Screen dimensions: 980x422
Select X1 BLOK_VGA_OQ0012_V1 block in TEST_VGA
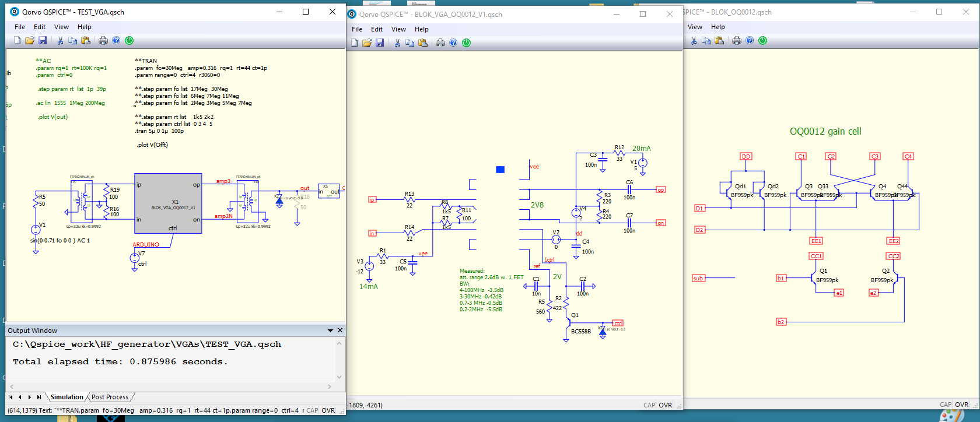pos(168,203)
